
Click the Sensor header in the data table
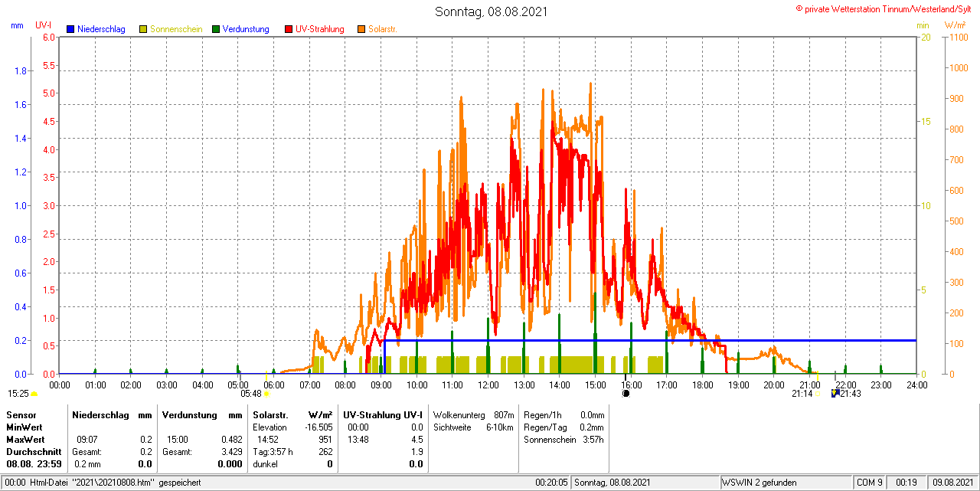[21, 414]
